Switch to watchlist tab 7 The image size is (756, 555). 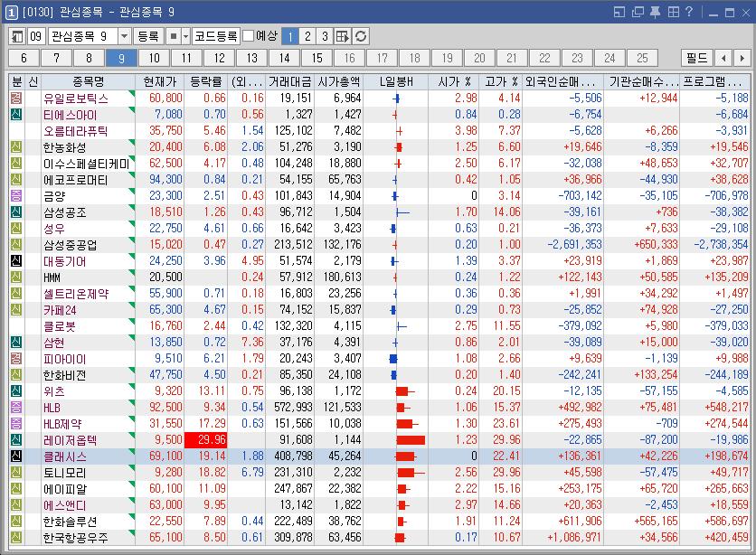(x=56, y=58)
